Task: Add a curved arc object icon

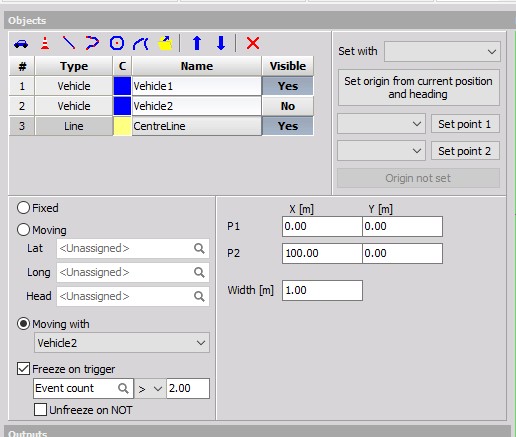Action: click(x=140, y=43)
